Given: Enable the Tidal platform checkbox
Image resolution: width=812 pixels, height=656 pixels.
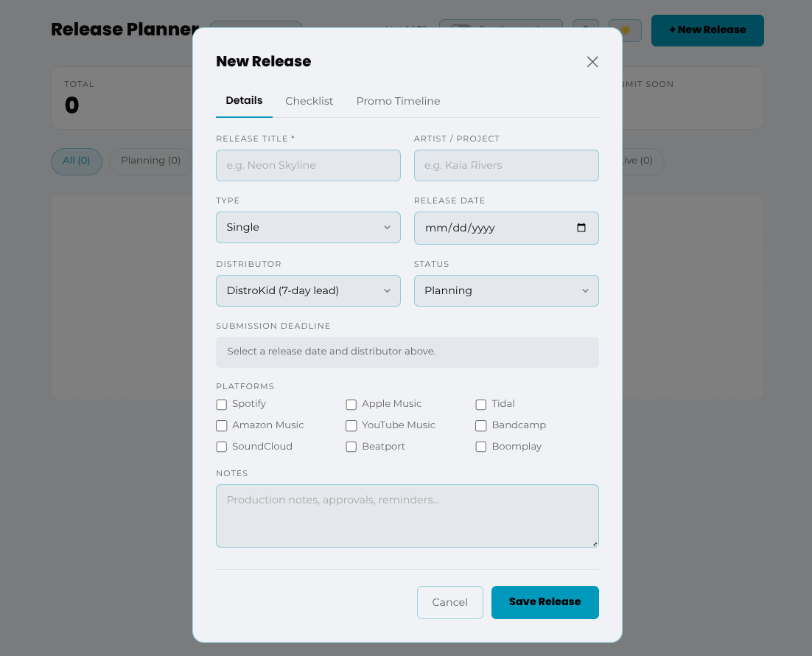Looking at the screenshot, I should tap(481, 404).
